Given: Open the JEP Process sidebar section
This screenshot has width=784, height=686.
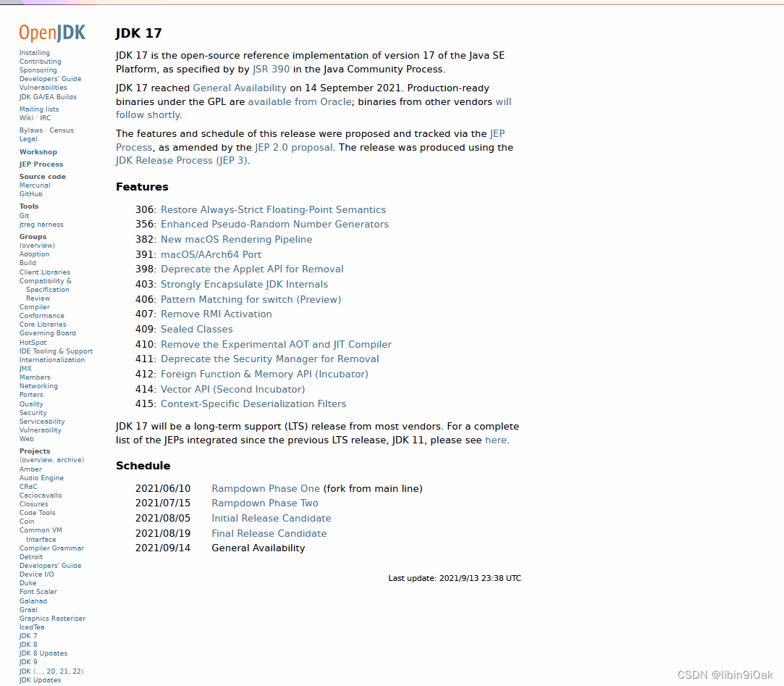Looking at the screenshot, I should [41, 164].
